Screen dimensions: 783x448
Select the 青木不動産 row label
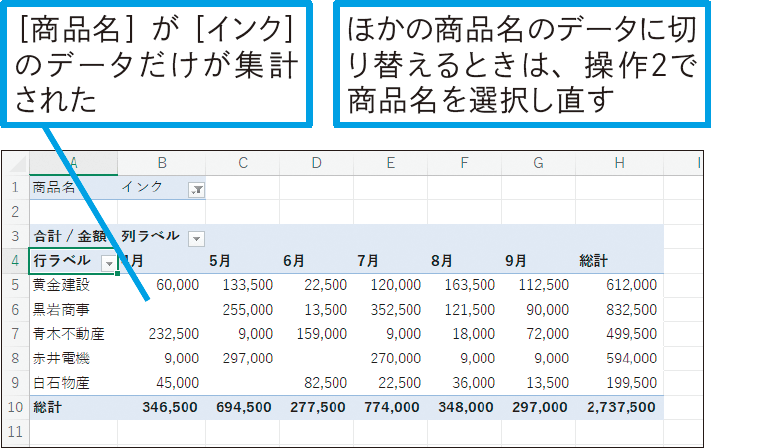(x=68, y=334)
